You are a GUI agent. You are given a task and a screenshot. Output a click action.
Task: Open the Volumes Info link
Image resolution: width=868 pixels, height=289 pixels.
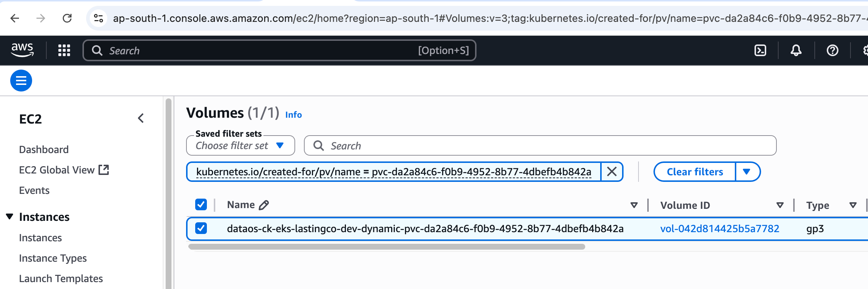pyautogui.click(x=293, y=115)
